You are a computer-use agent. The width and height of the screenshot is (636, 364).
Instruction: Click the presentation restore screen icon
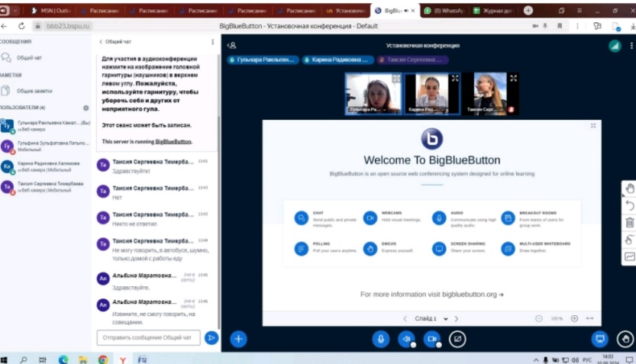[x=599, y=339]
